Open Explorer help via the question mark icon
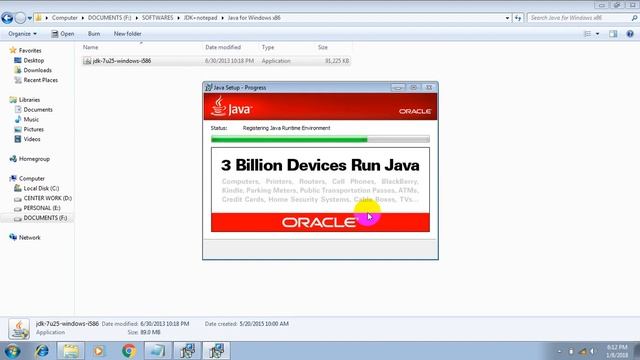 [630, 34]
